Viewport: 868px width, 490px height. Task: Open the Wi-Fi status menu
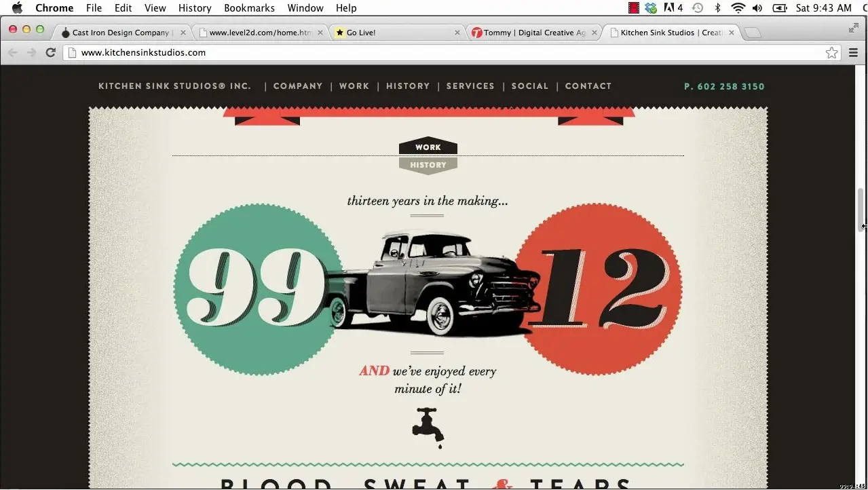[x=738, y=8]
